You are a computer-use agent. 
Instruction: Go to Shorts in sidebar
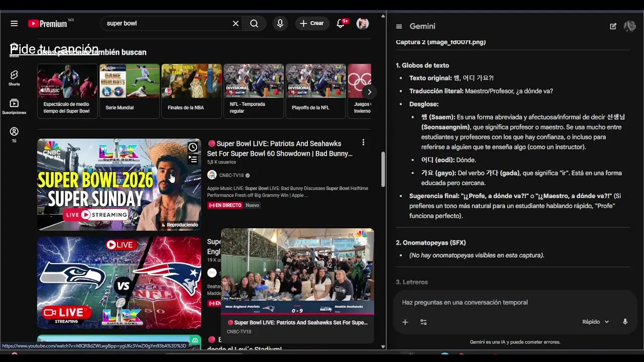pos(14,78)
